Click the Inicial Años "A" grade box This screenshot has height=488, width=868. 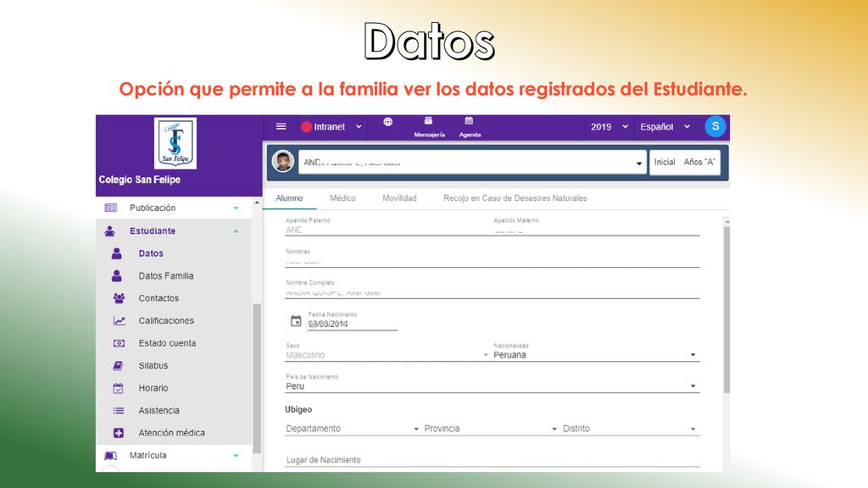[685, 162]
